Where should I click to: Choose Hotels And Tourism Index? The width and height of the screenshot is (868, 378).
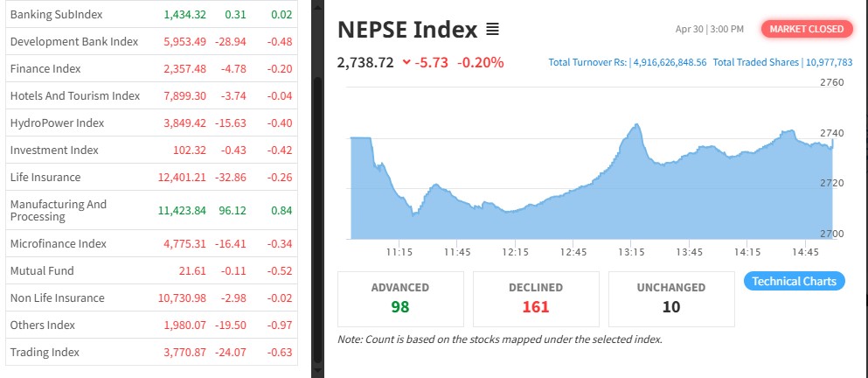pyautogui.click(x=75, y=95)
